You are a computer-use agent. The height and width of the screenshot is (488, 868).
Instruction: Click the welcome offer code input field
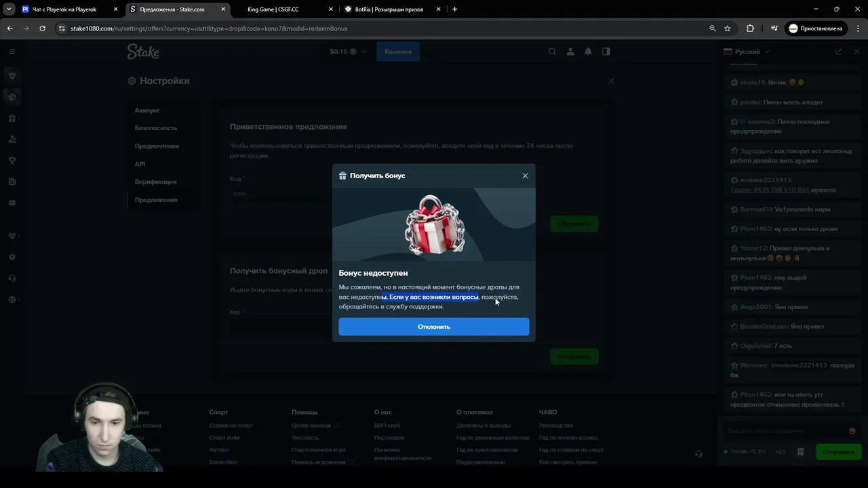click(x=414, y=194)
